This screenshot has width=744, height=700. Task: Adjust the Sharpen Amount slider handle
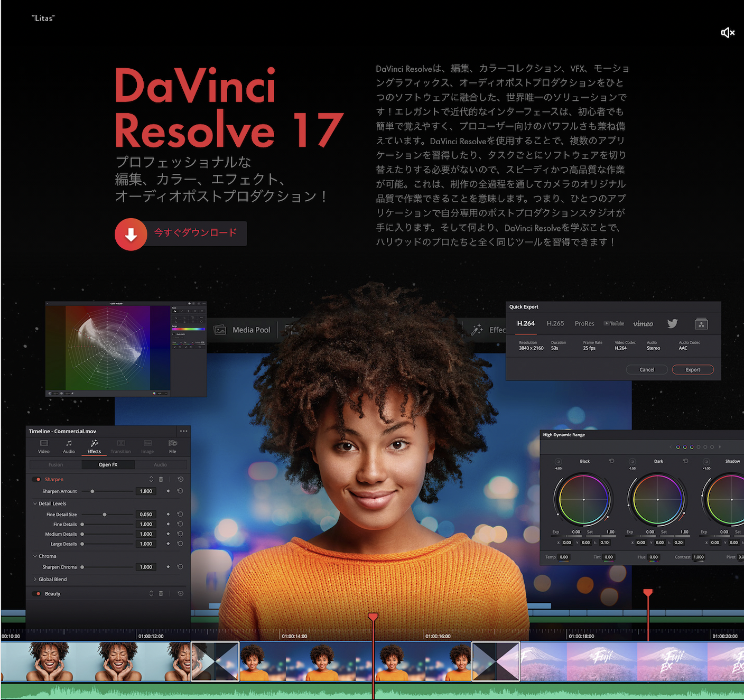click(92, 491)
